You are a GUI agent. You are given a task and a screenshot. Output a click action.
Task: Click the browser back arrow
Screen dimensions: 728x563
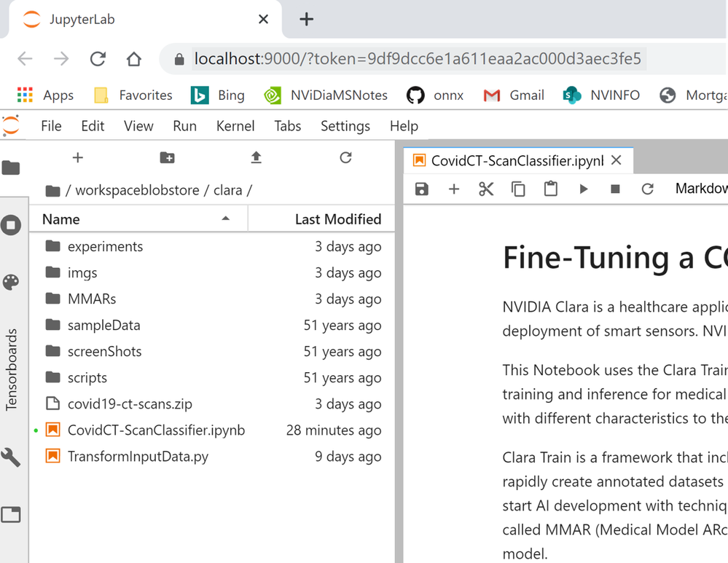click(25, 59)
